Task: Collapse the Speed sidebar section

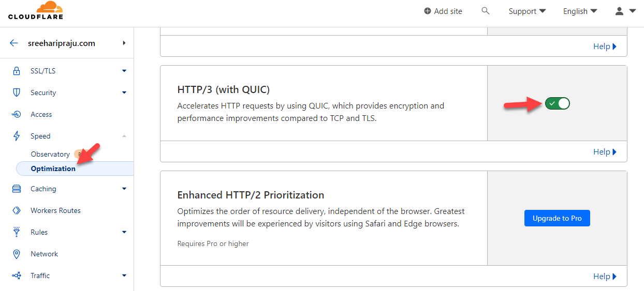Action: [x=124, y=136]
